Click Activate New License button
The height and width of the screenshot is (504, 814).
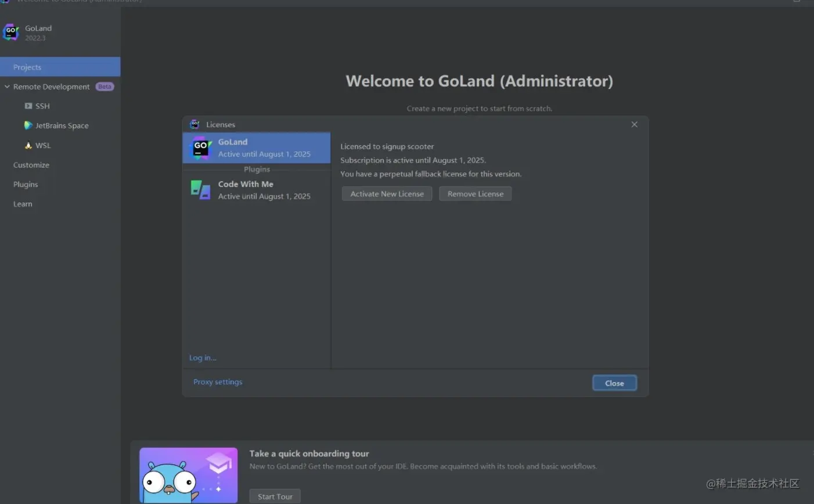[387, 194]
